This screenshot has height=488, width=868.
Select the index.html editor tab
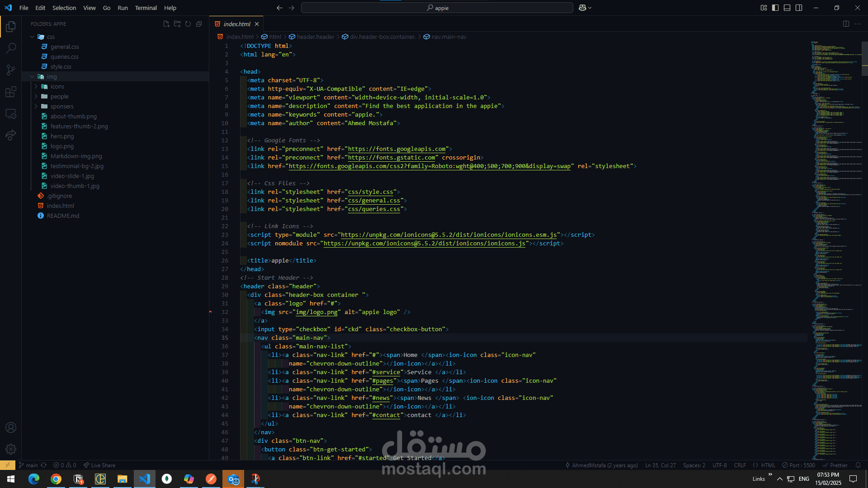[x=236, y=24]
